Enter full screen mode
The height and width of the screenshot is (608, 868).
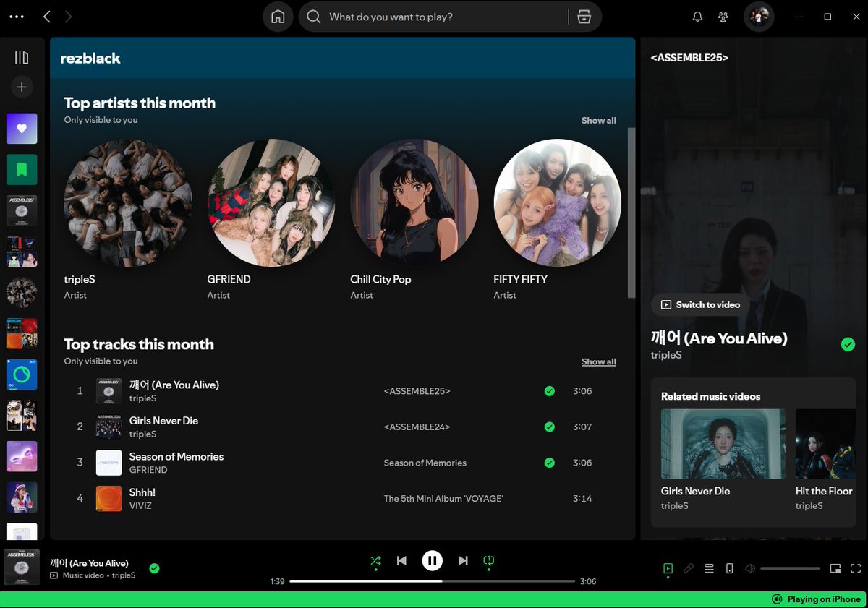pos(856,569)
